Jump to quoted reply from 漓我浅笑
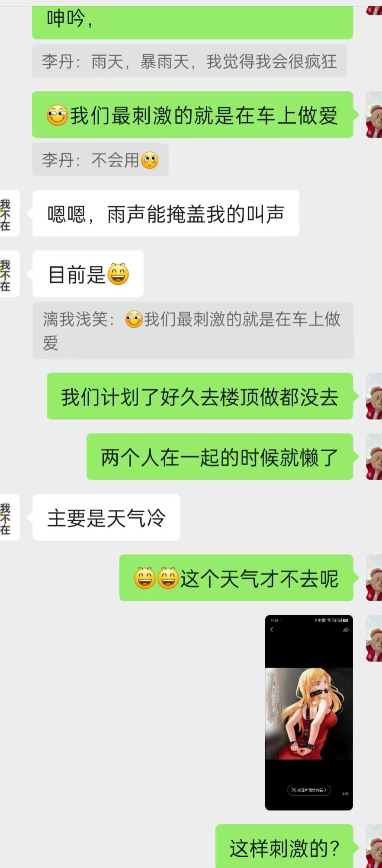 [x=193, y=331]
